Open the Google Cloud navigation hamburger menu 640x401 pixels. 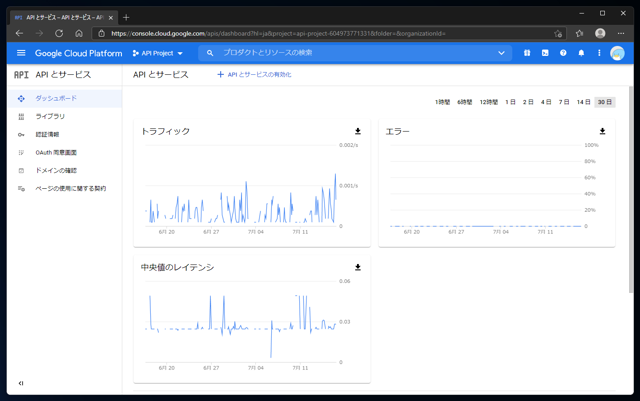click(21, 53)
